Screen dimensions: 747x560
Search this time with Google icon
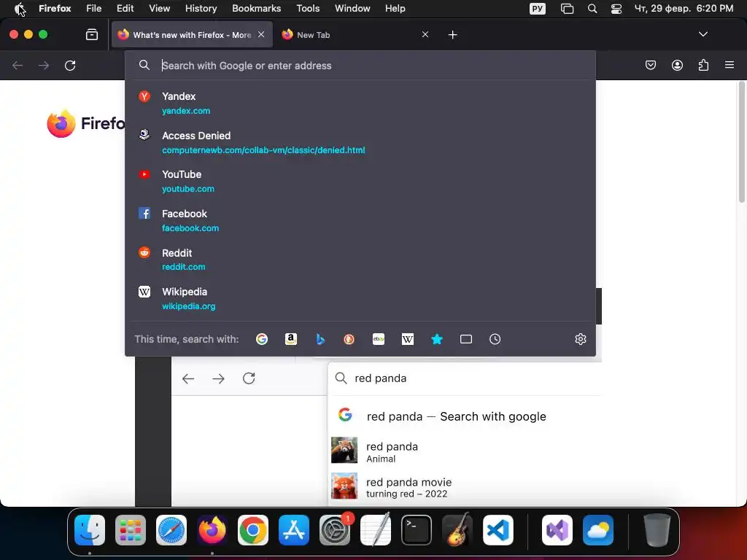click(x=262, y=339)
